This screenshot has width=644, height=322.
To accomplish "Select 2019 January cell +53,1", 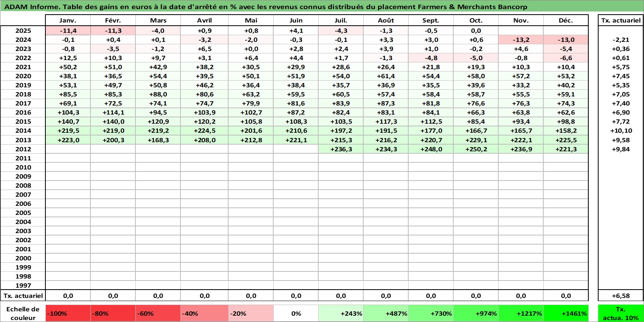I will click(68, 85).
